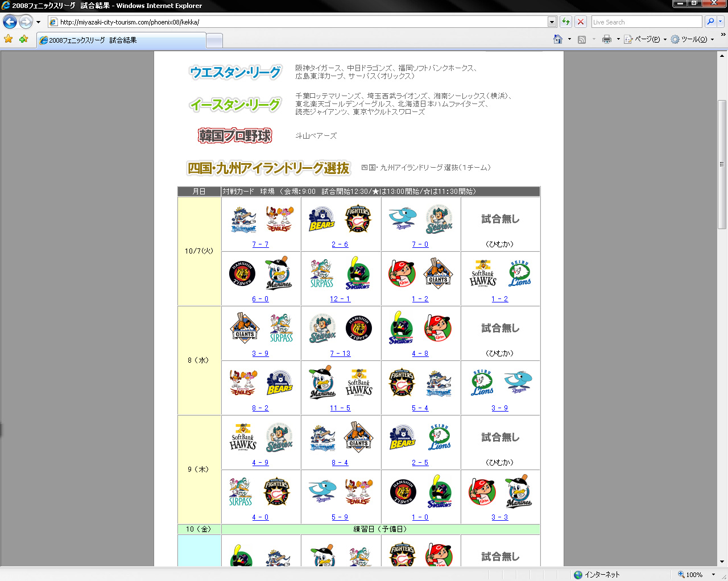Click the インターネット zone indicator in status bar
This screenshot has width=728, height=581.
597,575
